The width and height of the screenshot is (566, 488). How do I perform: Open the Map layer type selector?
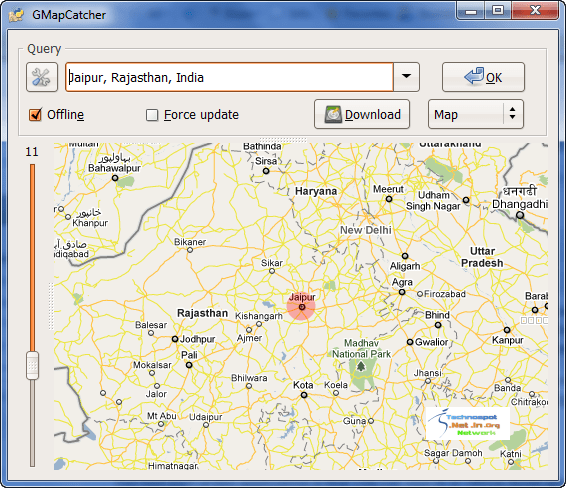coord(476,114)
